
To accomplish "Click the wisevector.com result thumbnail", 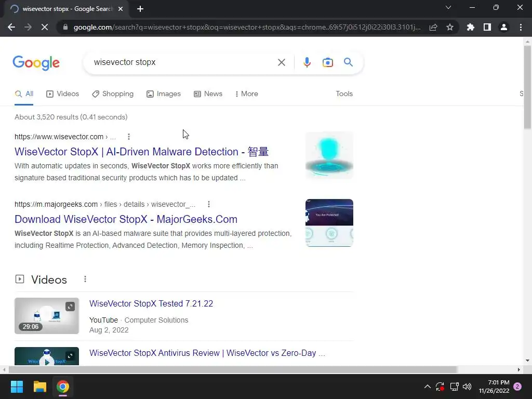I will click(329, 155).
